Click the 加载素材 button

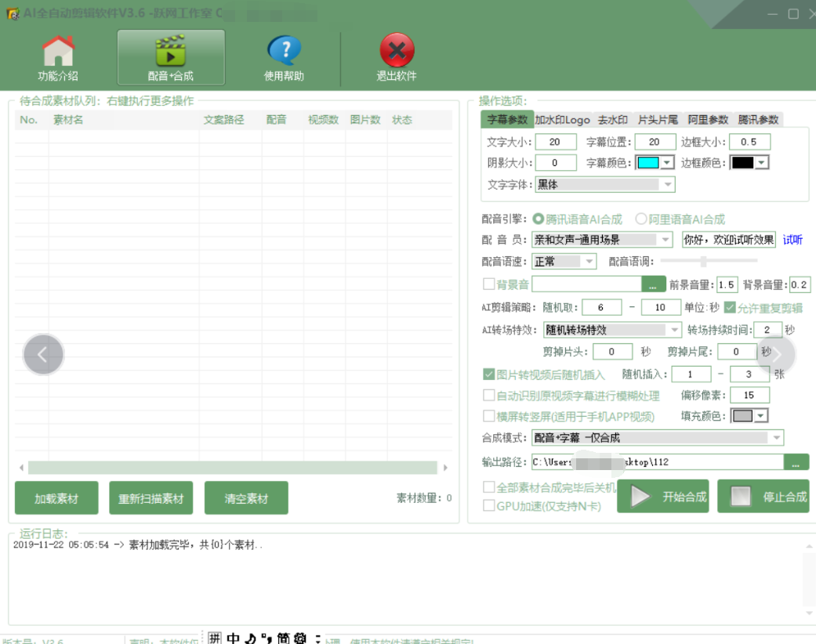(56, 498)
